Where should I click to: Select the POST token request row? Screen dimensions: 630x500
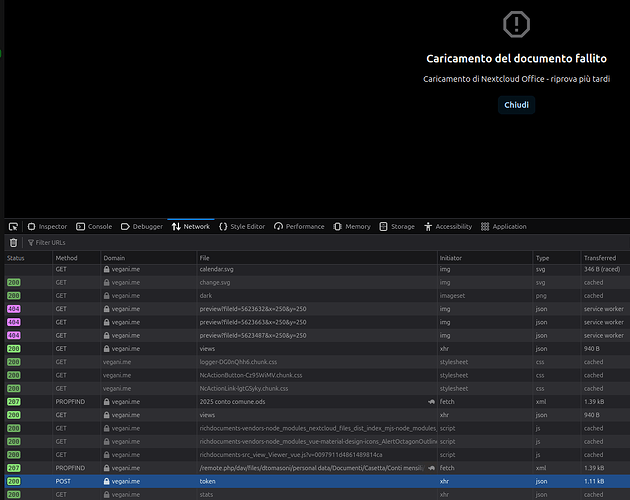[x=317, y=482]
